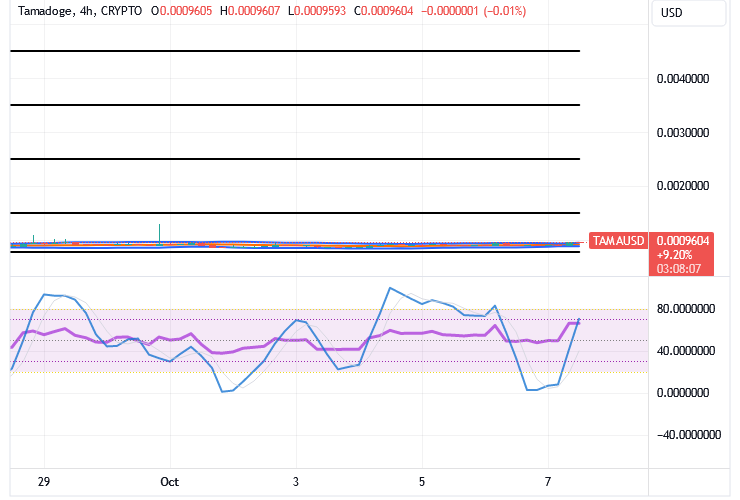Screen dimensions: 740x500
Task: Click the change value −0.0000001 (−0.01%)
Action: [x=473, y=11]
